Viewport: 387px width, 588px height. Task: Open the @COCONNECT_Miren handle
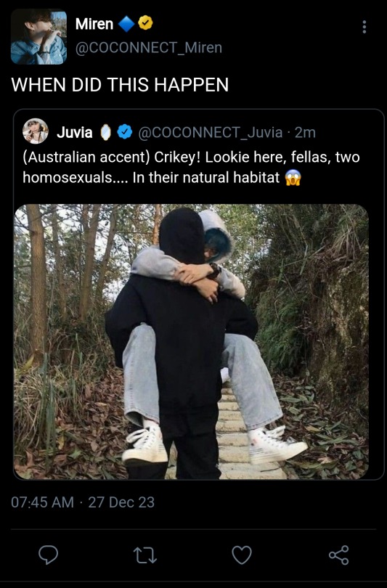[149, 48]
